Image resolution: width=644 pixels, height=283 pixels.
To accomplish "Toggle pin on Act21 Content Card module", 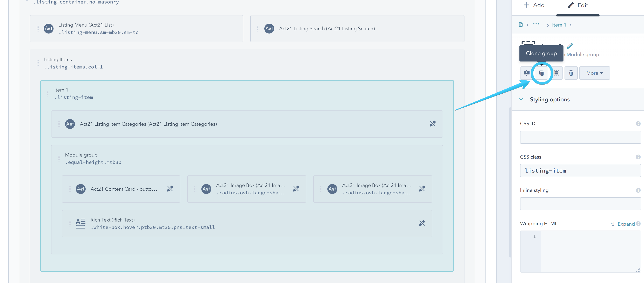I will 170,189.
